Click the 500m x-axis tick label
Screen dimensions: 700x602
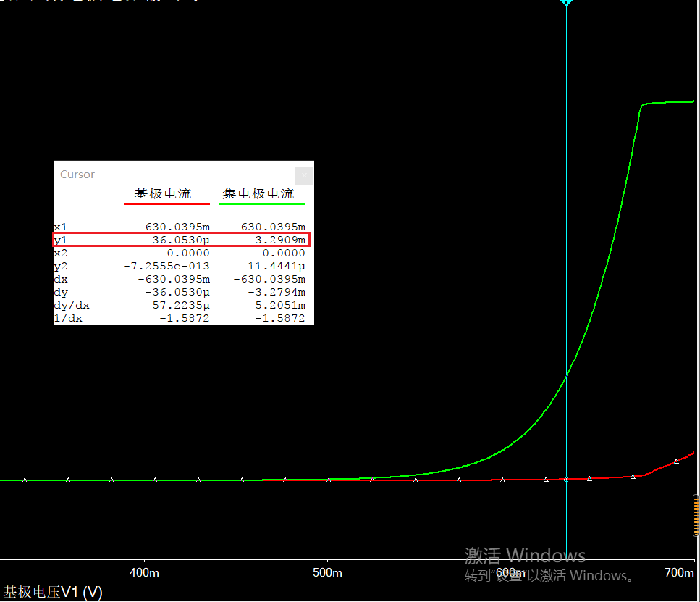(x=327, y=573)
